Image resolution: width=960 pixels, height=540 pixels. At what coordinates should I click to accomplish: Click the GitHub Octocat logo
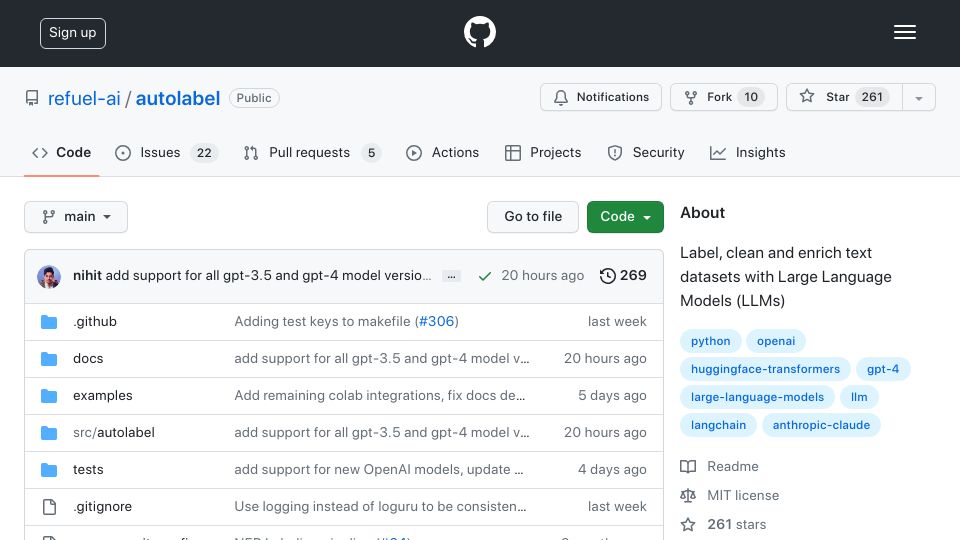[479, 32]
